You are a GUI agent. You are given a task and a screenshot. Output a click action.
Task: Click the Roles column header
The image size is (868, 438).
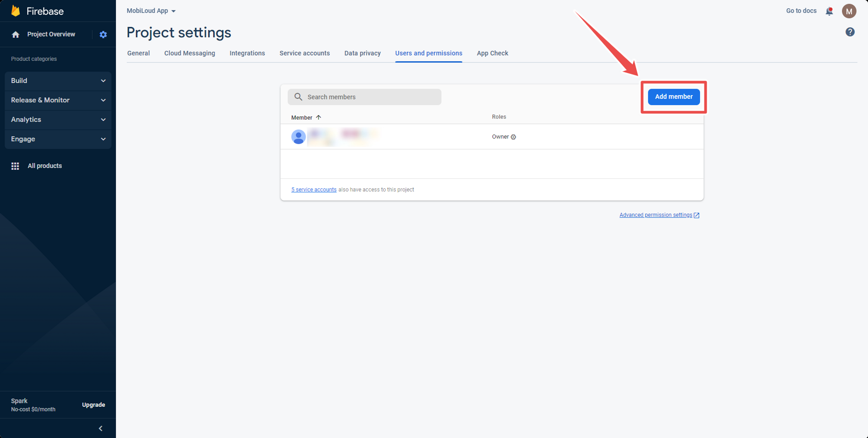coord(499,117)
